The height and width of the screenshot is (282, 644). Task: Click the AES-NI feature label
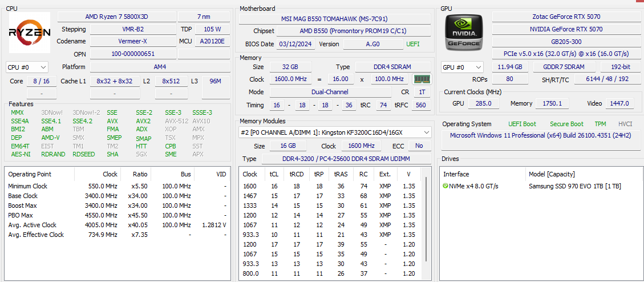[21, 155]
